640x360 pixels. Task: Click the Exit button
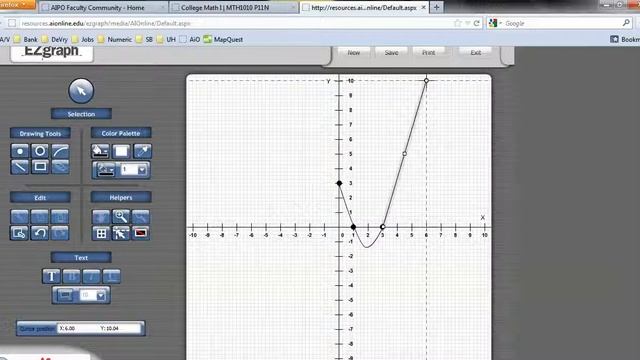pos(476,53)
